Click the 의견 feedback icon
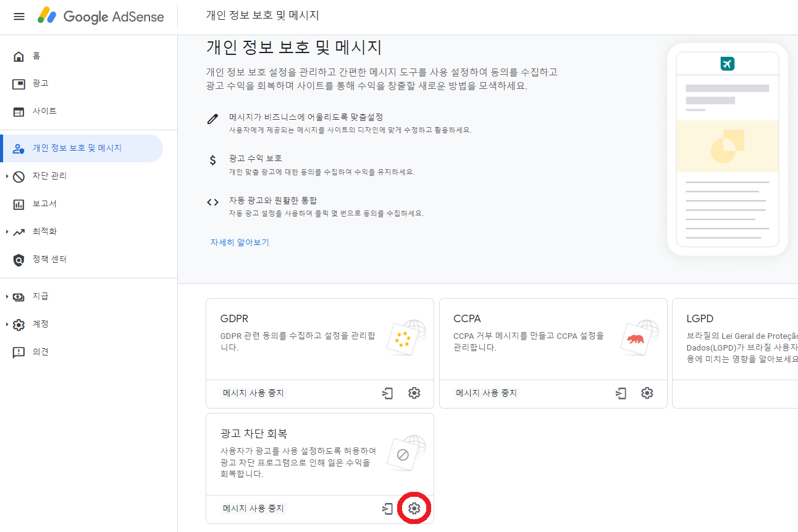 click(19, 352)
